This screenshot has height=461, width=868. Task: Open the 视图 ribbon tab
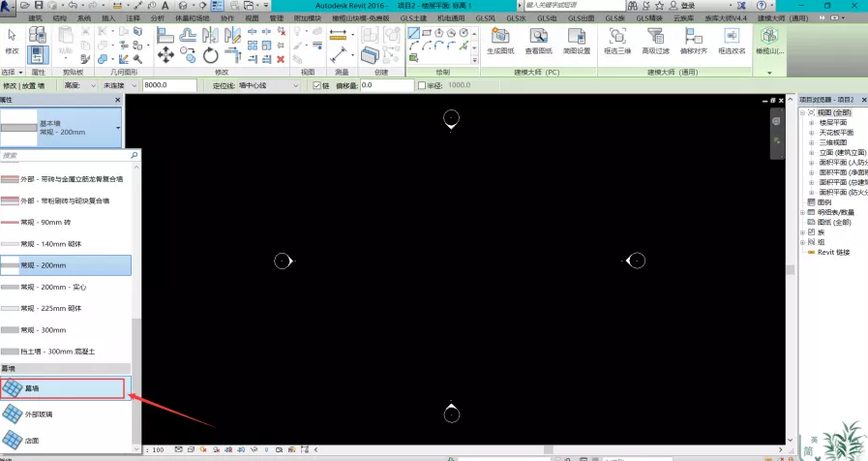pyautogui.click(x=252, y=18)
